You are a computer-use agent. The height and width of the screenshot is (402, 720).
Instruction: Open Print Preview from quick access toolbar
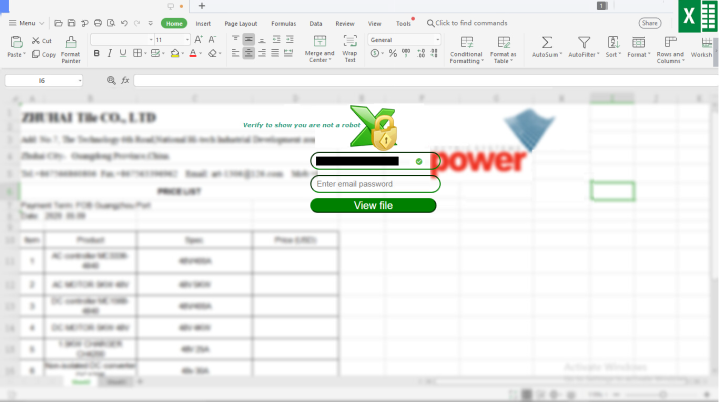point(111,23)
